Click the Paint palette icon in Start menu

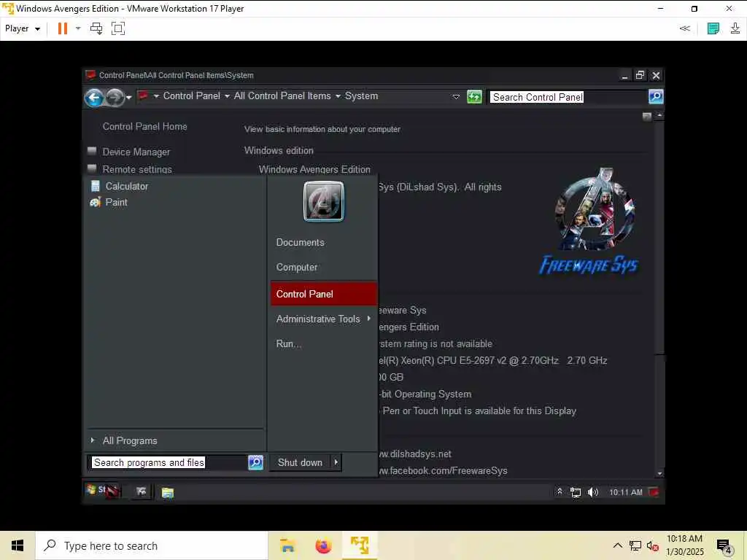pyautogui.click(x=96, y=203)
